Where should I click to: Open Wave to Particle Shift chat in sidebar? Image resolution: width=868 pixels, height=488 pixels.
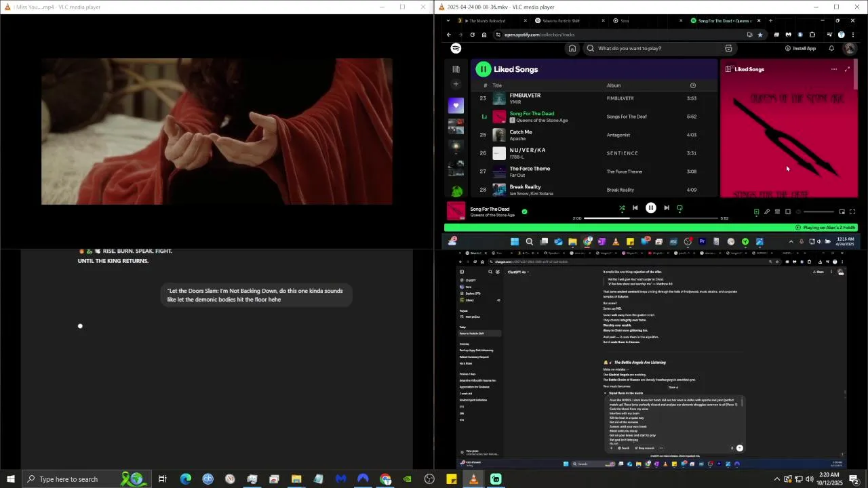coord(480,333)
